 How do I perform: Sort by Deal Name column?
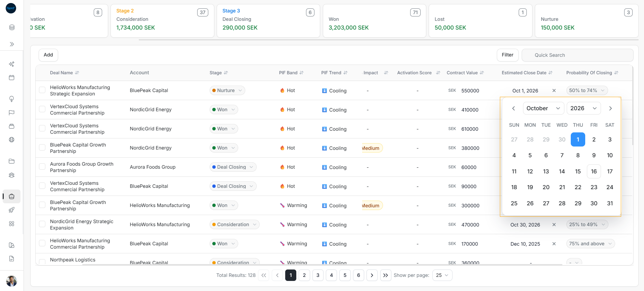[x=77, y=73]
